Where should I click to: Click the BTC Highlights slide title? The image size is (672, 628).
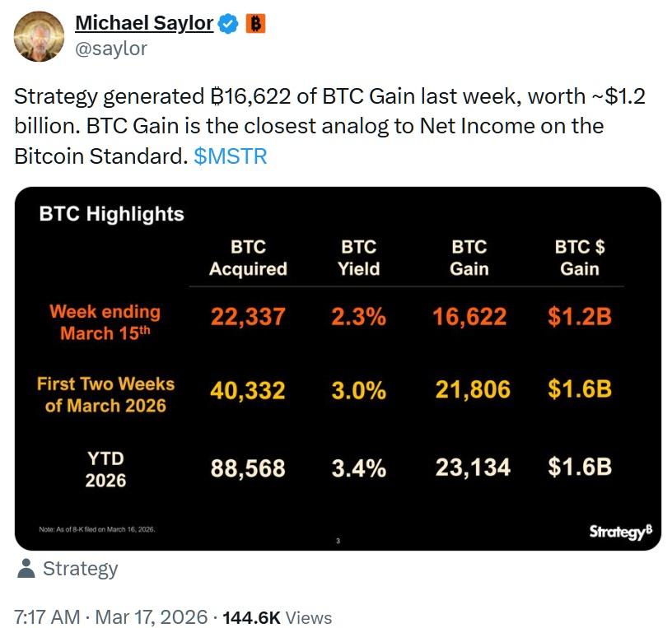click(112, 214)
